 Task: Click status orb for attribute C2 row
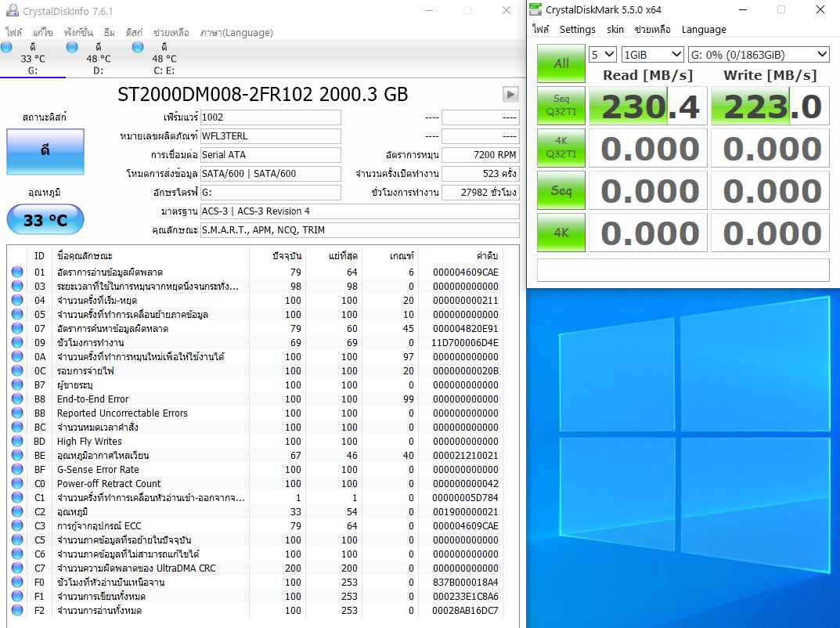tap(17, 512)
